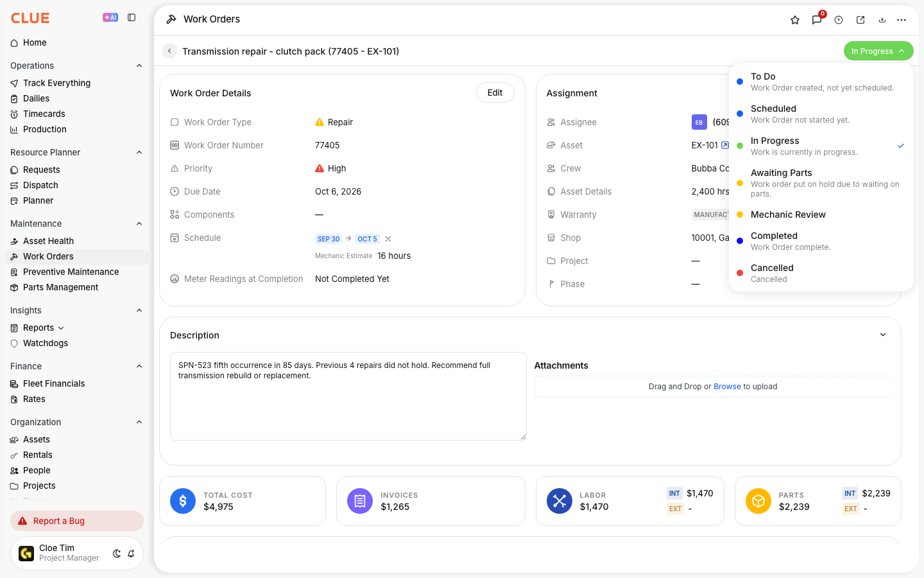Go to Fleet Financials
This screenshot has width=924, height=578.
tap(77, 383)
